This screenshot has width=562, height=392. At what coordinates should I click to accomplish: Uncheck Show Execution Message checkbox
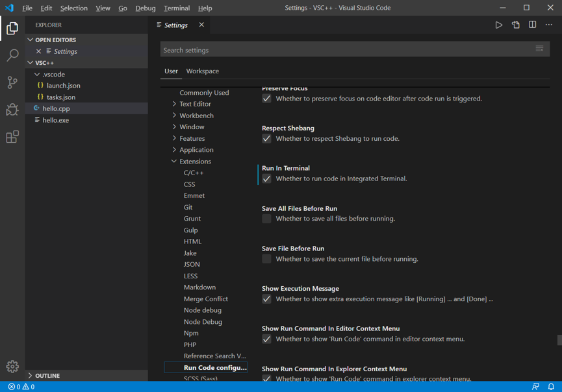click(x=266, y=299)
